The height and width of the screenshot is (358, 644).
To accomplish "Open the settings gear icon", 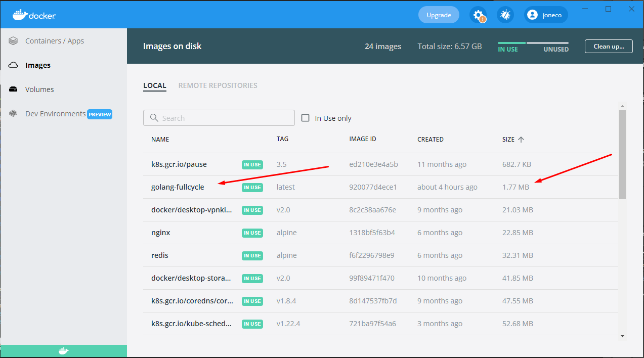I will tap(478, 15).
